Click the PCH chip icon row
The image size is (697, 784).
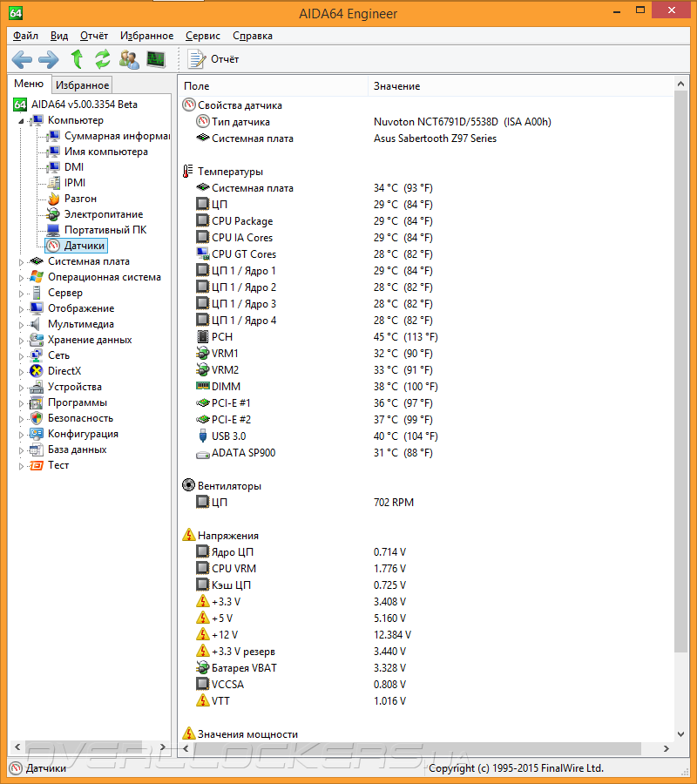pos(202,336)
